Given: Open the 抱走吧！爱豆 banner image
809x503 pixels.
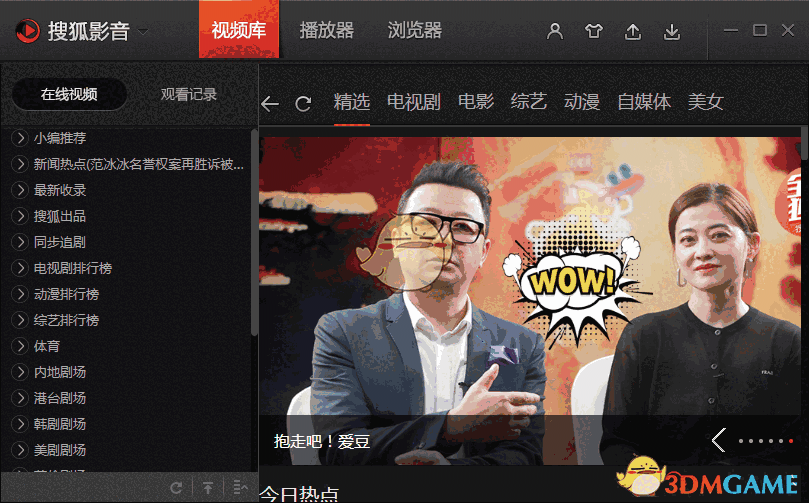Looking at the screenshot, I should [x=530, y=301].
